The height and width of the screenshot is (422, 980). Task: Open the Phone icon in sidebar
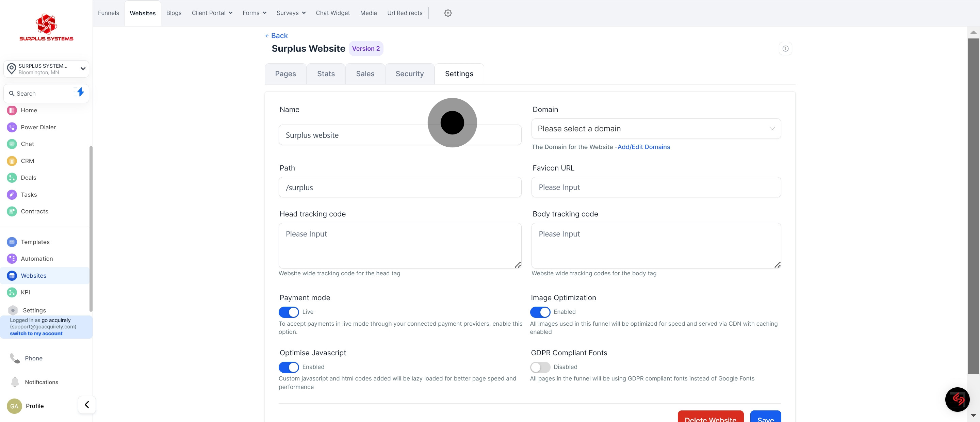[15, 358]
